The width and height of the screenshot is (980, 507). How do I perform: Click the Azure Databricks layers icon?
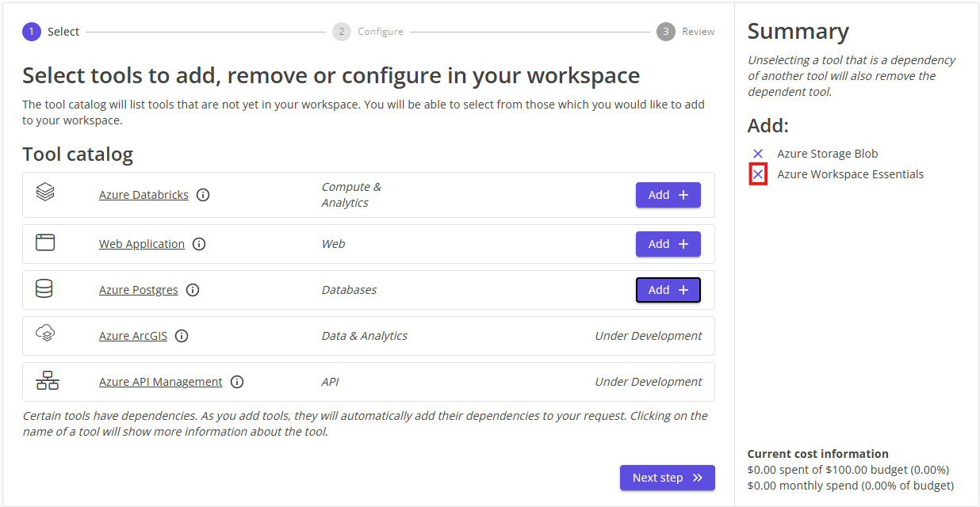(45, 192)
